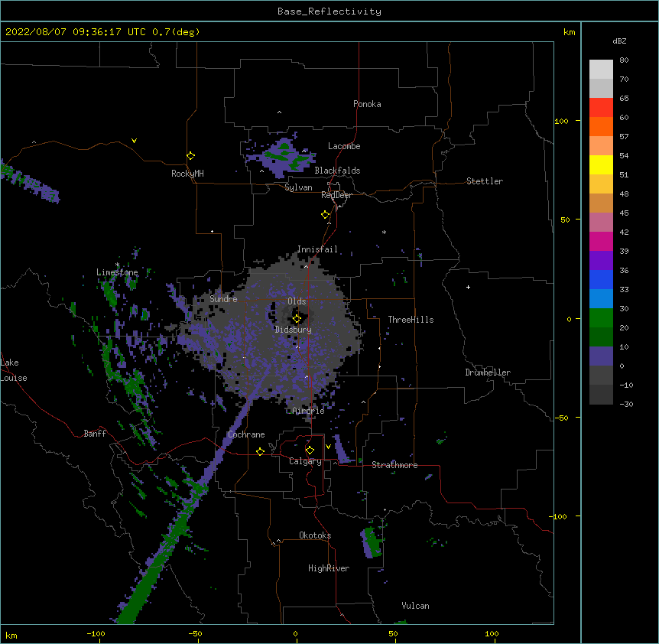659x644 pixels.
Task: Click the red swatch between 65 and 60 dBZ
Action: pyautogui.click(x=601, y=108)
